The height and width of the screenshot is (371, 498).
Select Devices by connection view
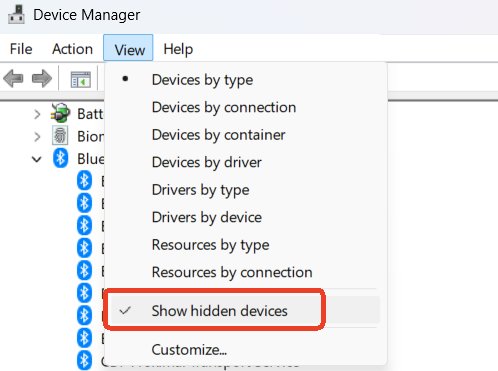245,107
